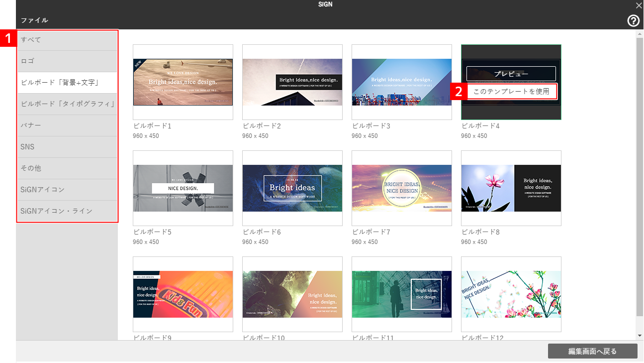Select the ビルボード2 template thumbnail
Screen dimensions: 644x363
[x=292, y=82]
